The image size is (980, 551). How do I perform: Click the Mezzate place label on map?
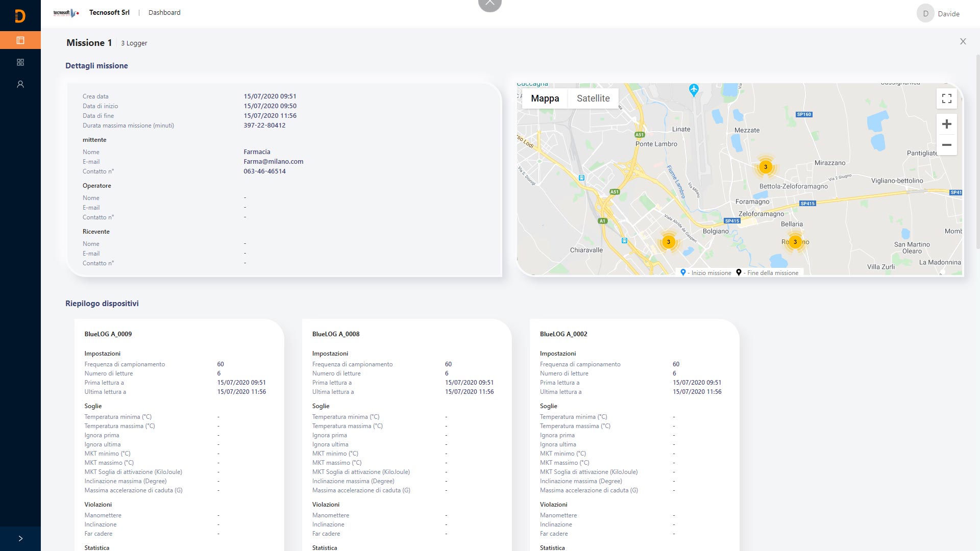pos(747,130)
